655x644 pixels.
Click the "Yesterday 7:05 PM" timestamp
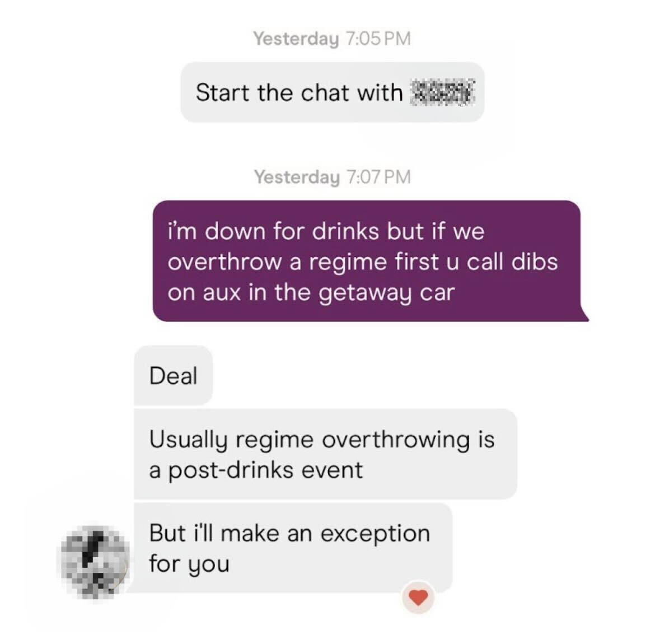pyautogui.click(x=332, y=39)
